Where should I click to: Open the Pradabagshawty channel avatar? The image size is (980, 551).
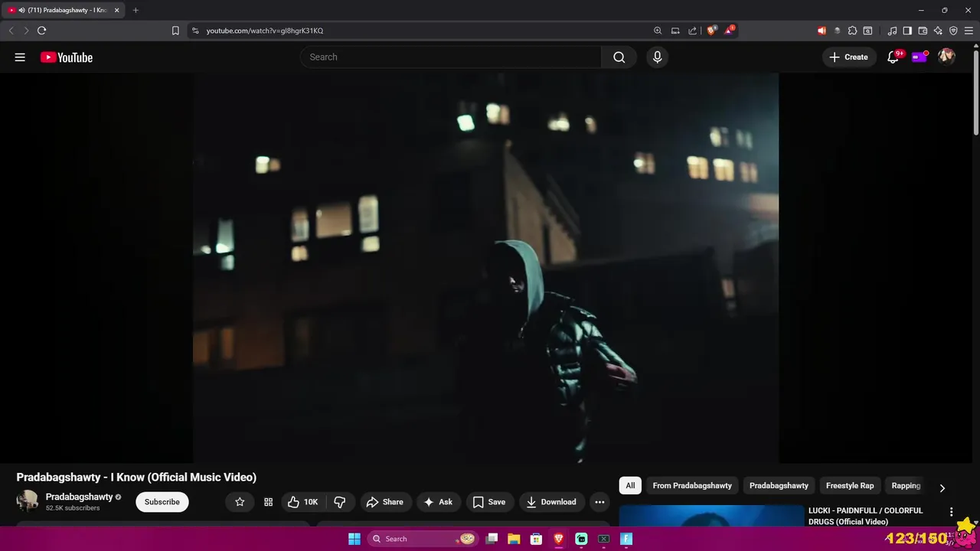click(x=28, y=501)
